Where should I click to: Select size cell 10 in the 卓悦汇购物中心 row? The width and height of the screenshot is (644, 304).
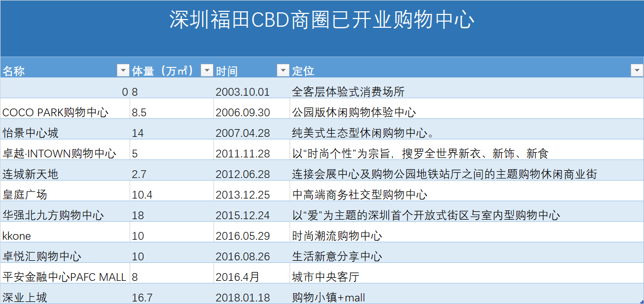[x=172, y=253]
